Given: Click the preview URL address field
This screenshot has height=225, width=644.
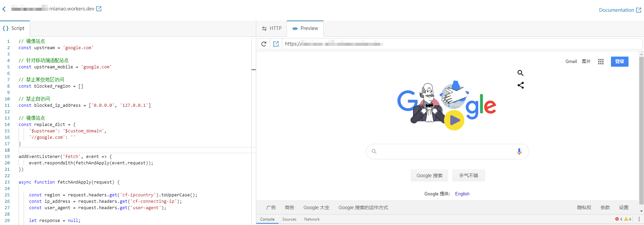Looking at the screenshot, I should tap(462, 44).
